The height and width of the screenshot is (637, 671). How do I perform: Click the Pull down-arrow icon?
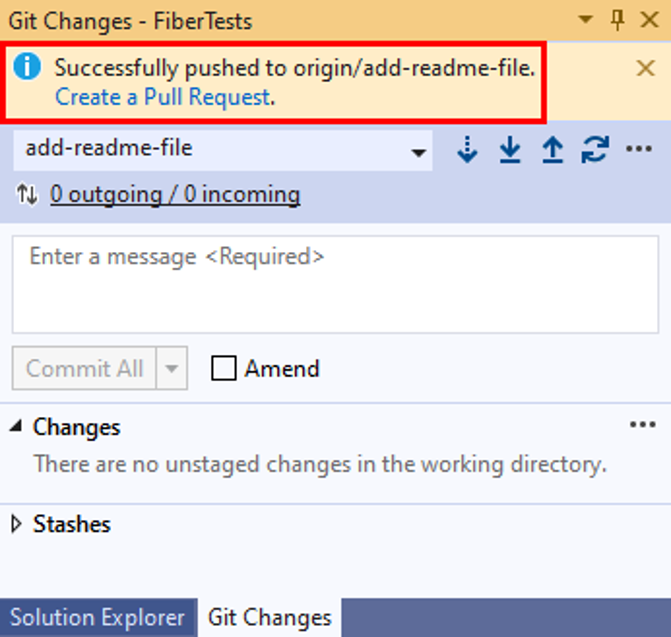coord(510,149)
